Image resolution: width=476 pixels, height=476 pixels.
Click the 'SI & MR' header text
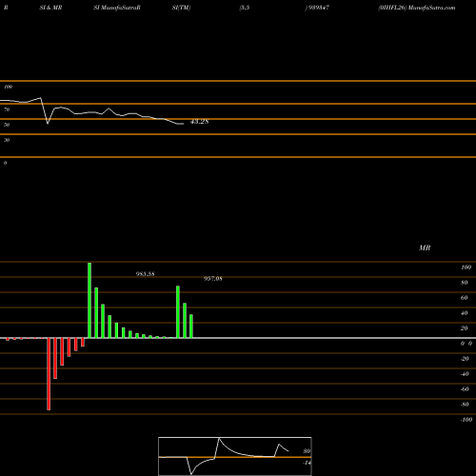pos(50,8)
